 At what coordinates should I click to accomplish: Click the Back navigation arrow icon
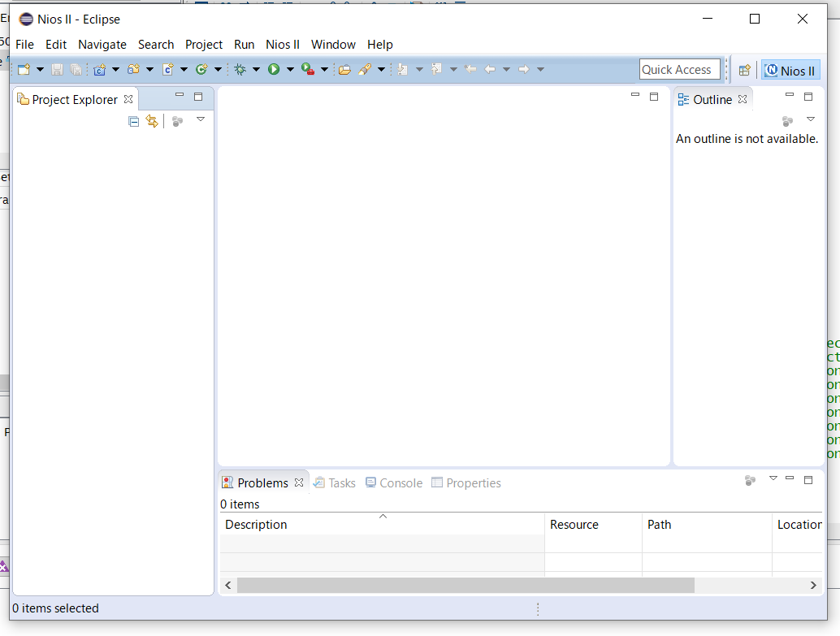pos(490,69)
